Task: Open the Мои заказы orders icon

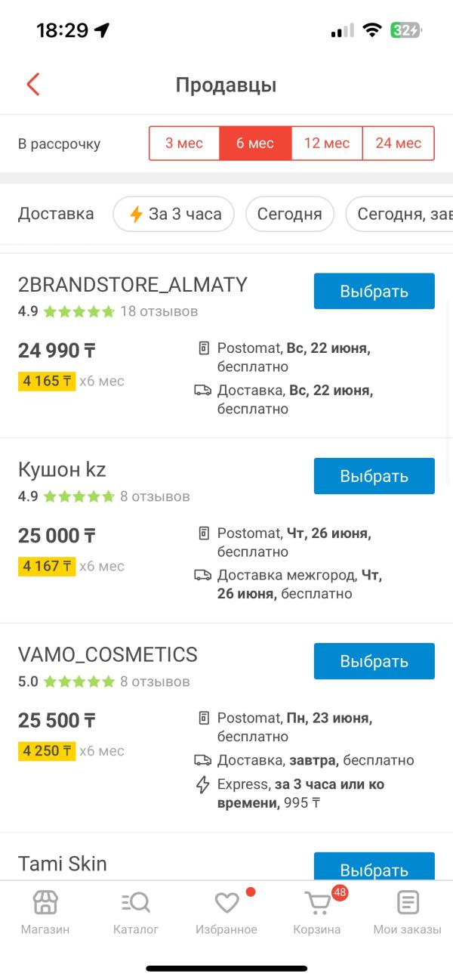Action: 408,902
